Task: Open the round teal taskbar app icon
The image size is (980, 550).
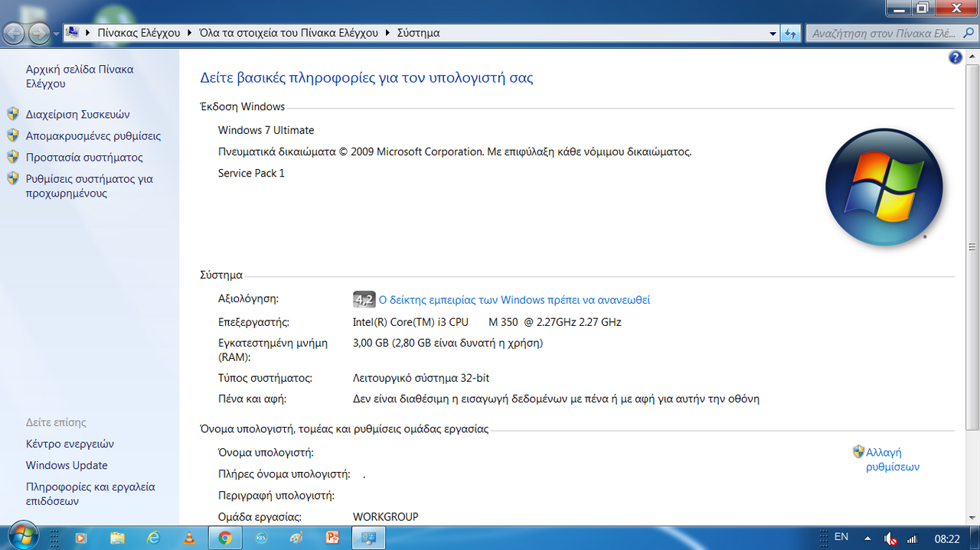Action: [261, 538]
